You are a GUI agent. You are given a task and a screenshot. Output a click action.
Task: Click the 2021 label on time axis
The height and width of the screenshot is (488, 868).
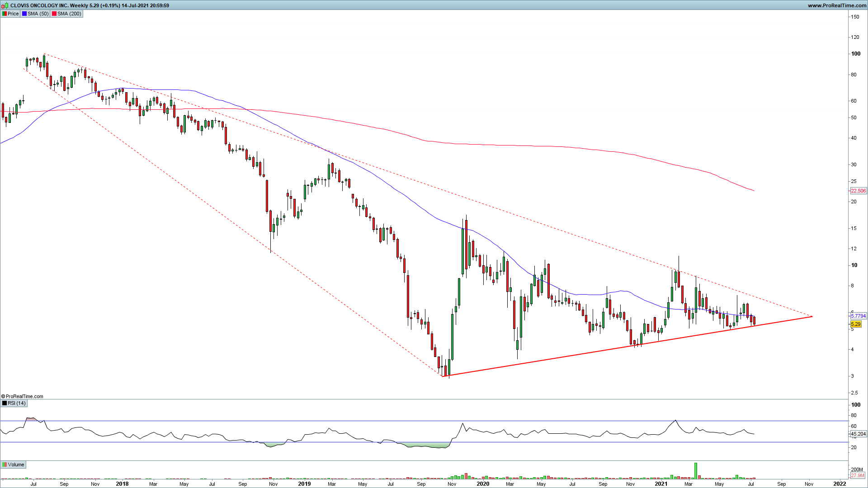tap(661, 483)
